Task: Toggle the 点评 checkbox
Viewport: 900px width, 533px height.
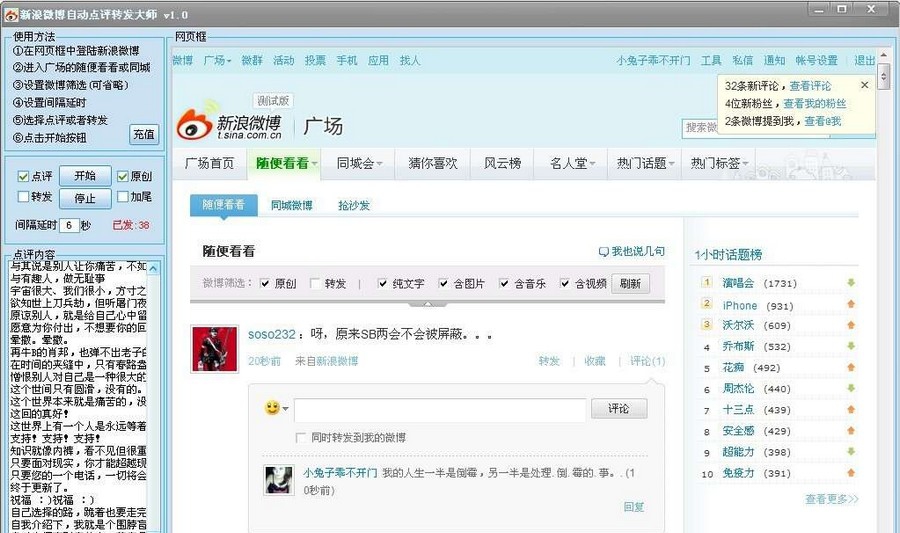Action: [23, 176]
